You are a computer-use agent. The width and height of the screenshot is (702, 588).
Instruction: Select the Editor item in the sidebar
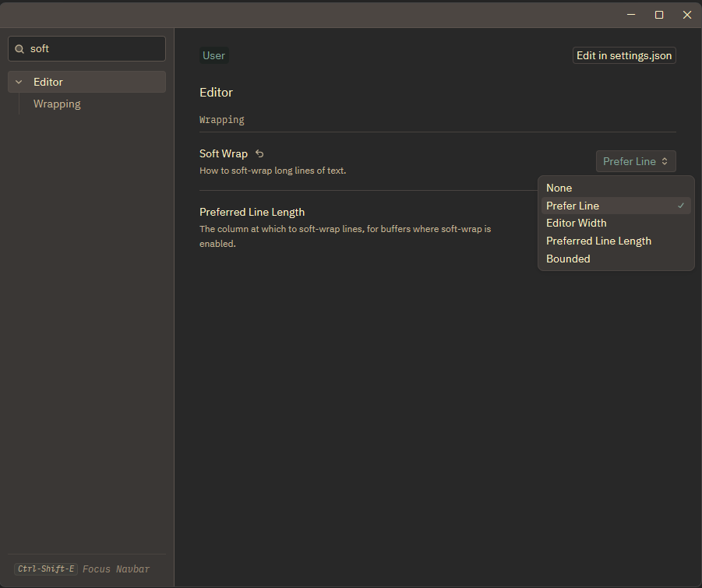click(48, 82)
